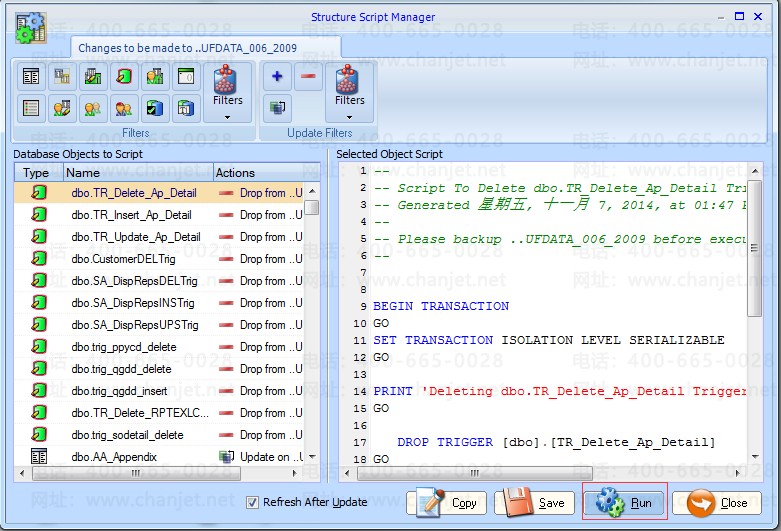Uncheck Refresh After Update checkbox
Viewport: 781px width, 531px height.
[252, 502]
